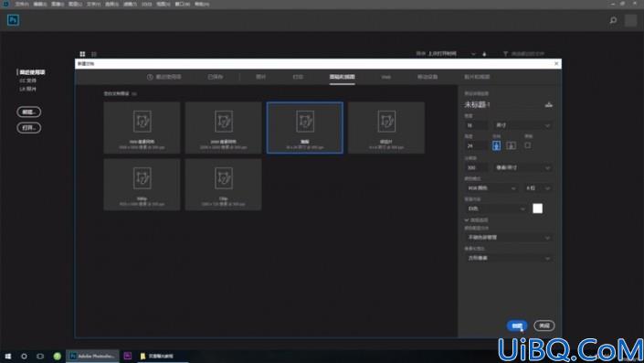The image size is (644, 363).
Task: Open white background color swatch
Action: click(x=538, y=208)
